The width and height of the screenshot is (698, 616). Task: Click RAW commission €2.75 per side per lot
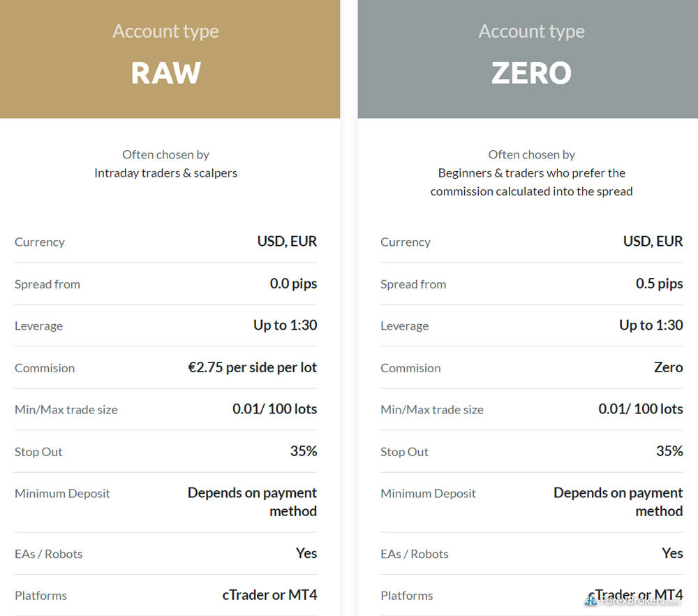(x=253, y=367)
